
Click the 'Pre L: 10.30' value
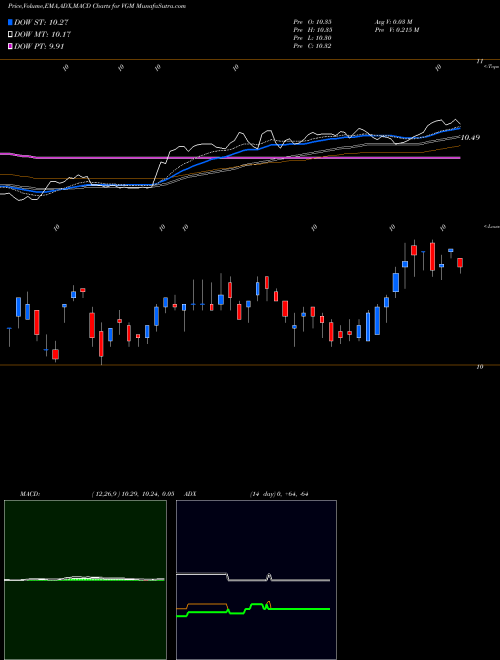pyautogui.click(x=313, y=38)
